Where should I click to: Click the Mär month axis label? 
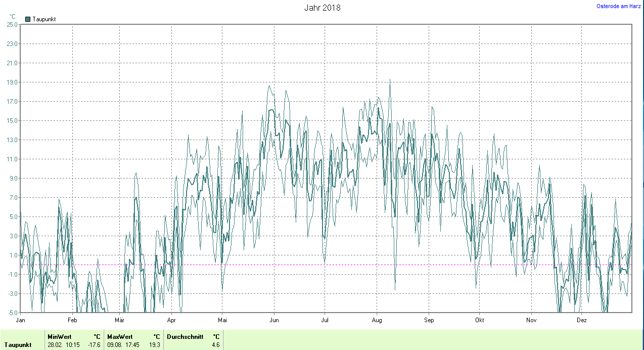[x=120, y=320]
